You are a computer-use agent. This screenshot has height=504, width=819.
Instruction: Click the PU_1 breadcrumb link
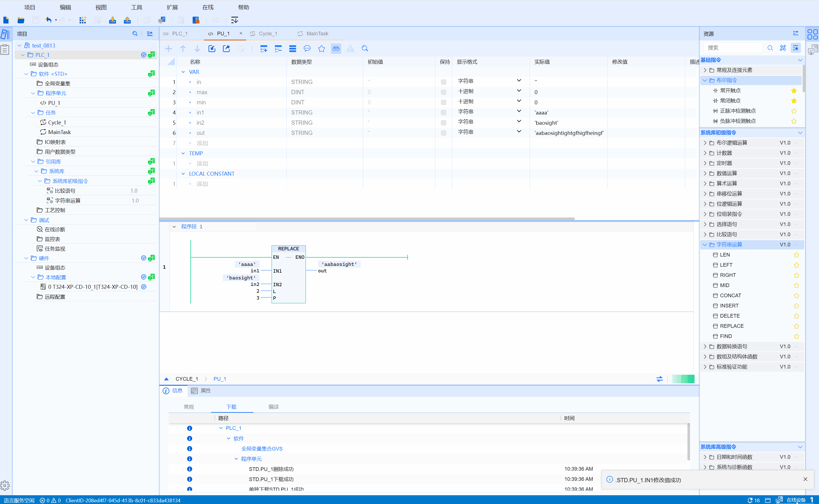point(220,379)
